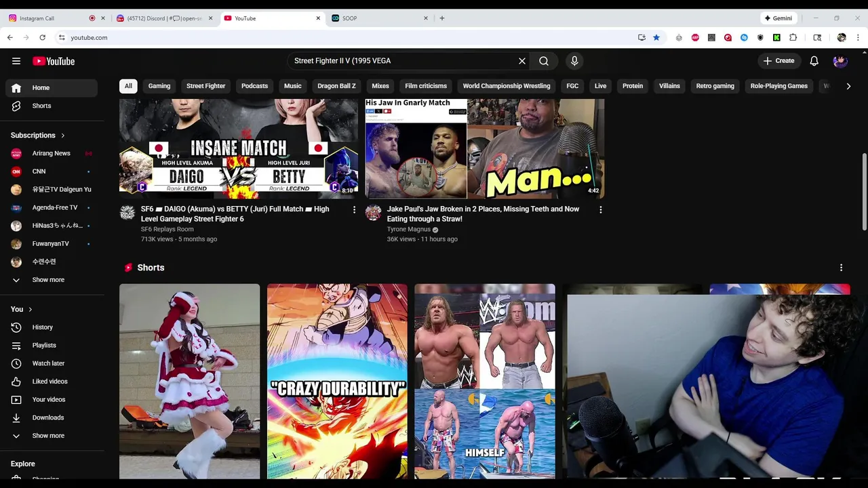This screenshot has width=868, height=488.
Task: Reload the page
Action: (x=42, y=38)
